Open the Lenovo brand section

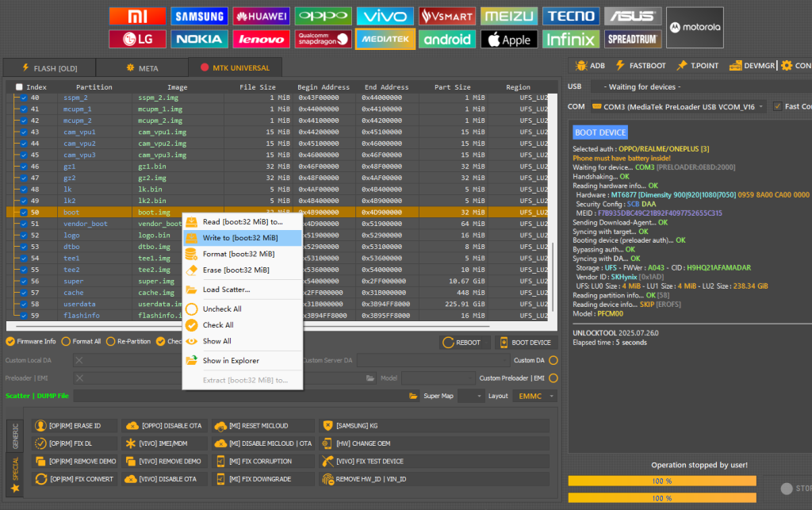261,39
